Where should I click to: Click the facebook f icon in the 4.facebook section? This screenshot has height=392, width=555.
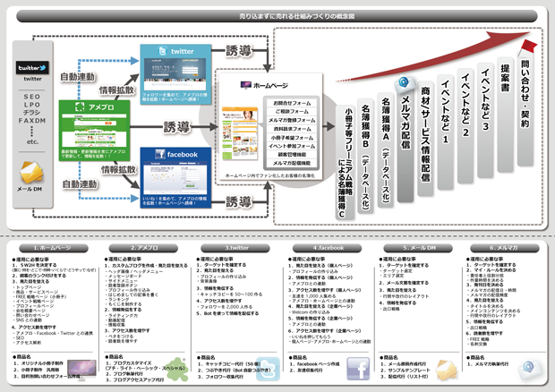pyautogui.click(x=358, y=369)
